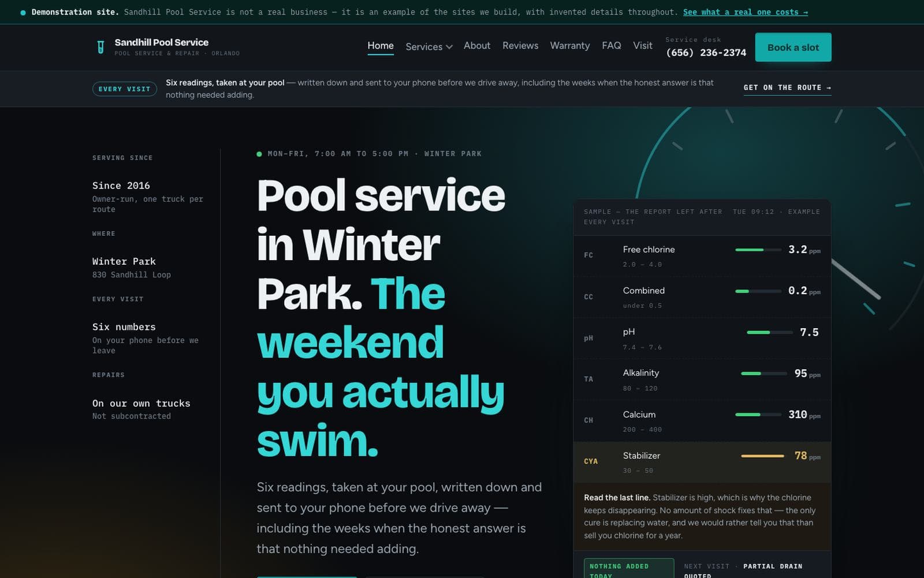Screen dimensions: 924x578
Task: Click the FC row code
Action: [x=588, y=255]
